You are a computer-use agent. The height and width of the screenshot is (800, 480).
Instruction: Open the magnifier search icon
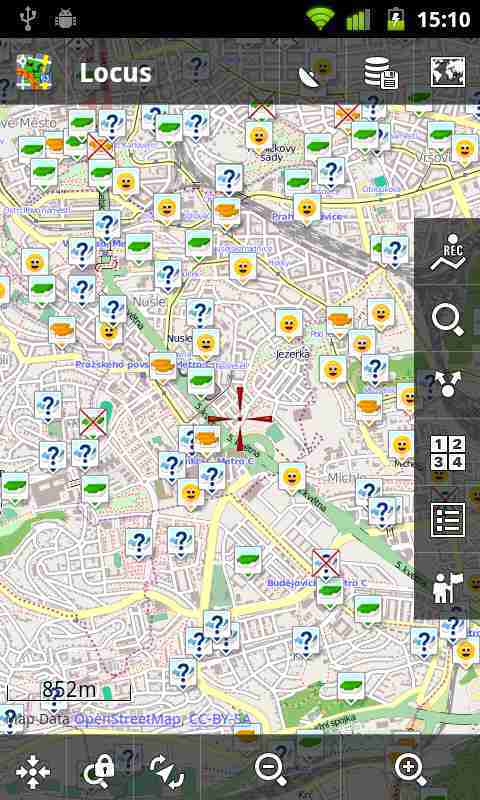447,319
